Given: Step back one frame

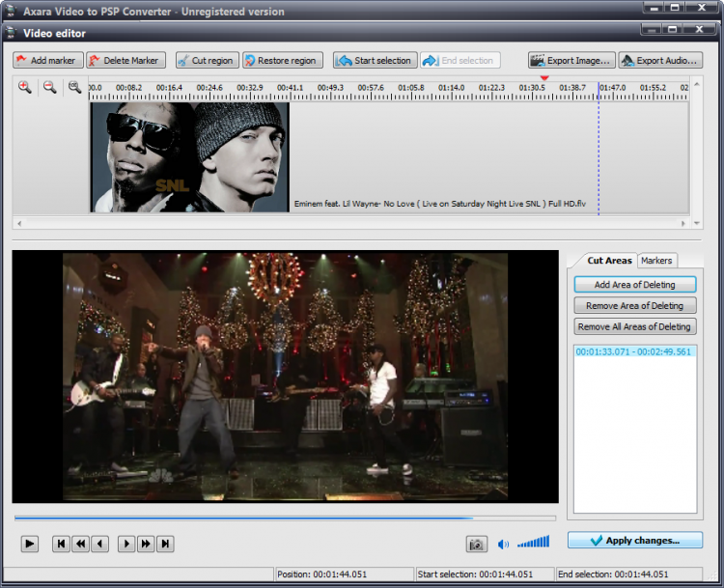Looking at the screenshot, I should 99,545.
